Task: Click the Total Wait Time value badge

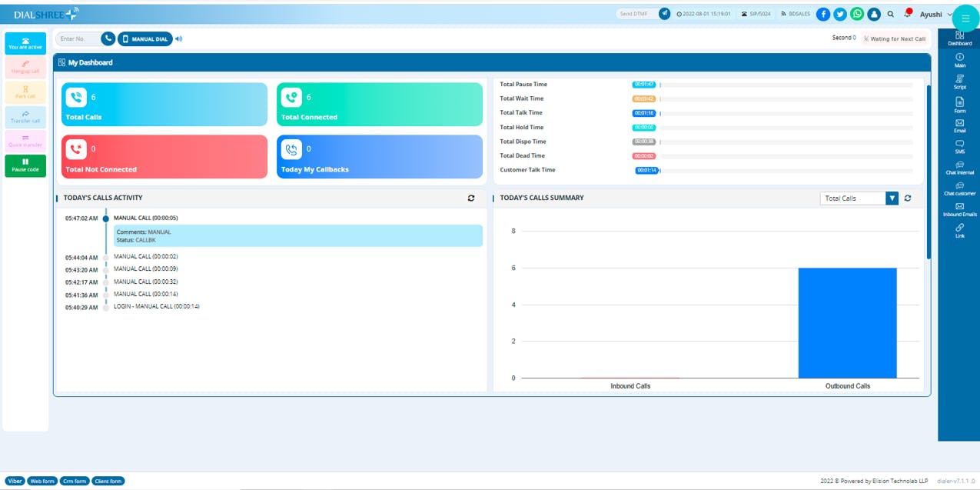Action: 643,98
